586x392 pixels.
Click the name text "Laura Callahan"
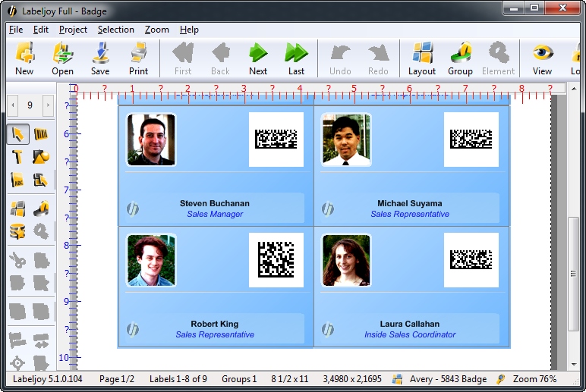[410, 324]
